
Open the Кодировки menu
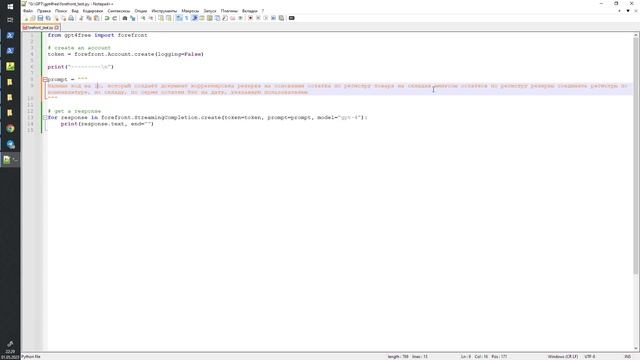pyautogui.click(x=93, y=11)
